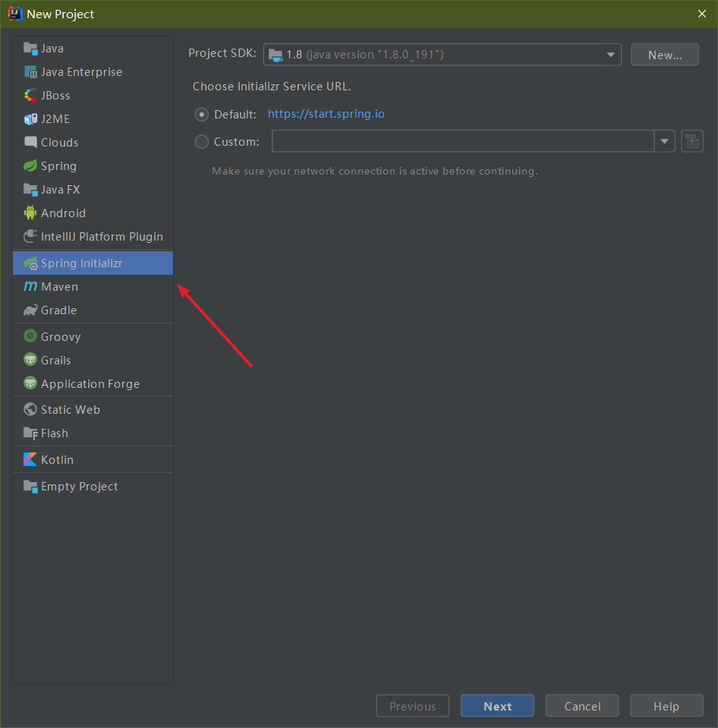Click the Gradle elephant icon
718x728 pixels.
(30, 310)
